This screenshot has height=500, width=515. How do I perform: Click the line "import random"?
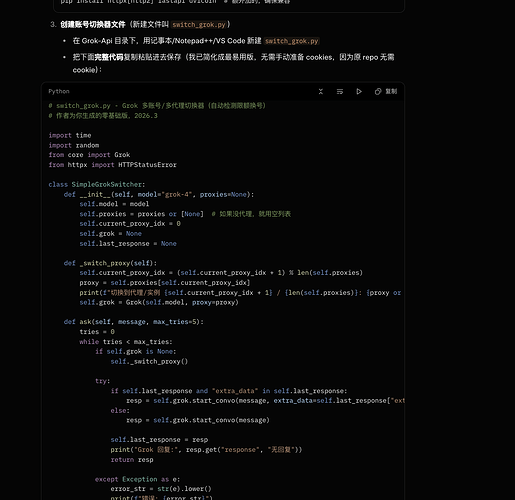[74, 145]
